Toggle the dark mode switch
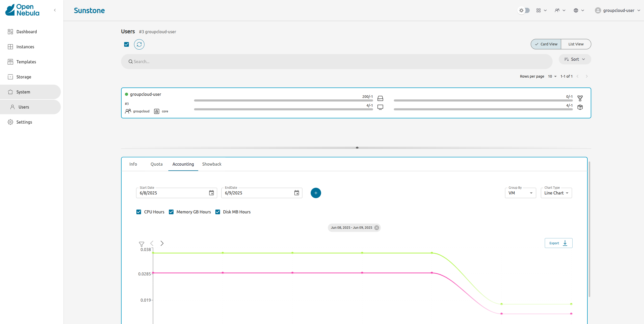Screen dimensions: 644x324 [524, 10]
